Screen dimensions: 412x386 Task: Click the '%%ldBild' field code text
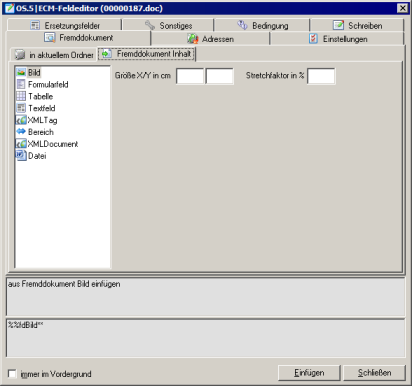(25, 325)
